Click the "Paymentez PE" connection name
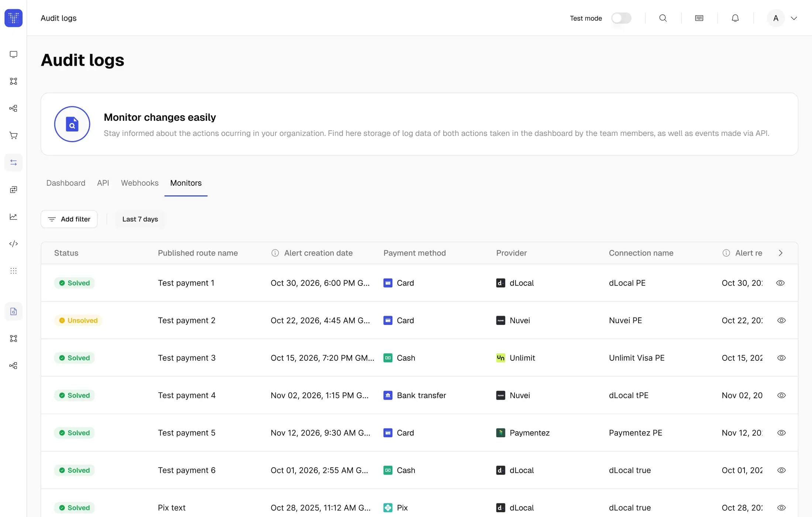 coord(636,433)
